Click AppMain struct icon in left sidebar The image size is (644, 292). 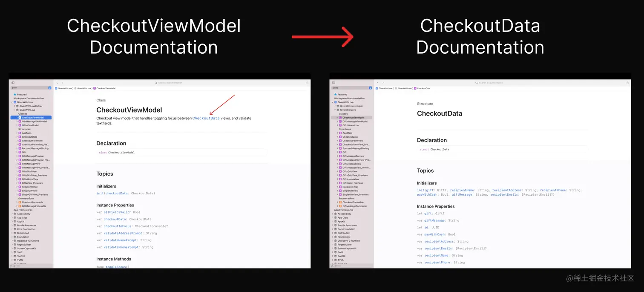point(20,133)
